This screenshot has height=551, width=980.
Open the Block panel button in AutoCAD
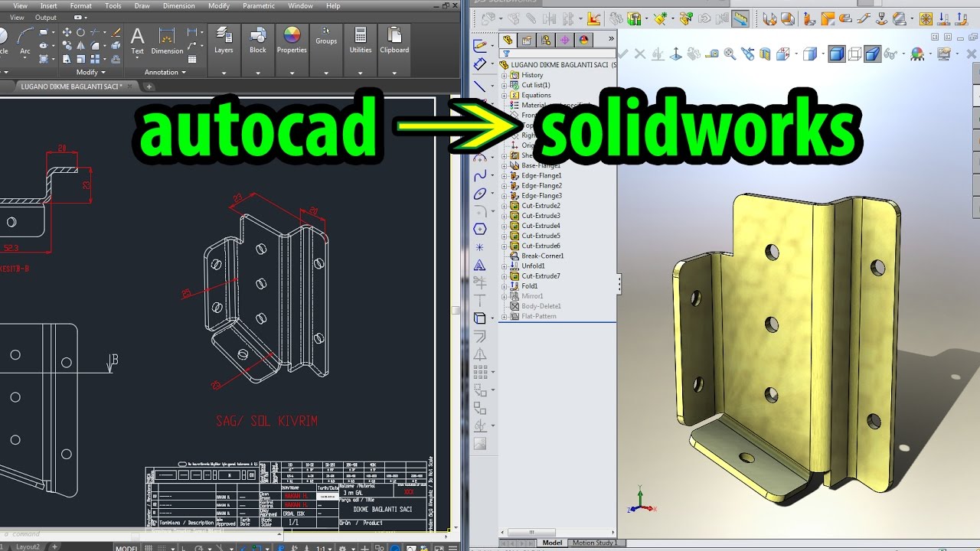(258, 41)
